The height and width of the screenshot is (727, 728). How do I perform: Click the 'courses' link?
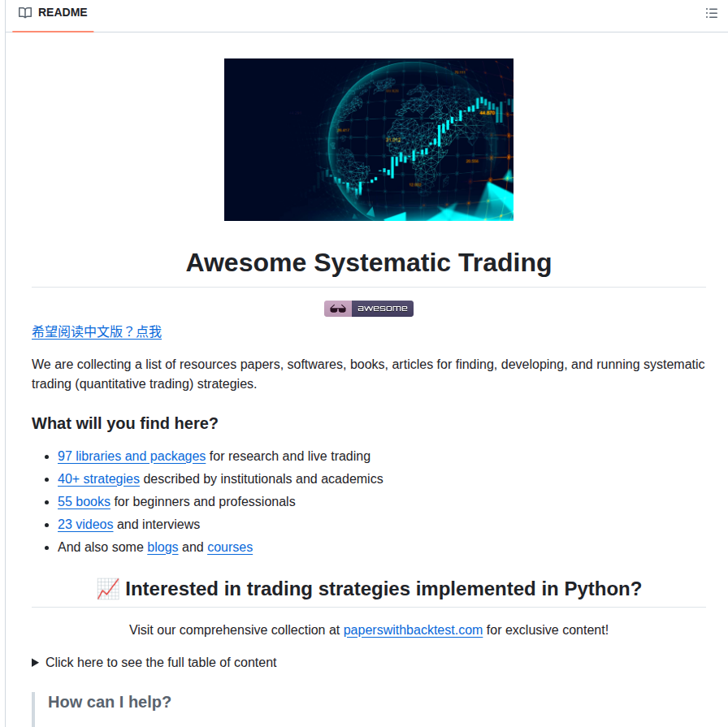(230, 547)
